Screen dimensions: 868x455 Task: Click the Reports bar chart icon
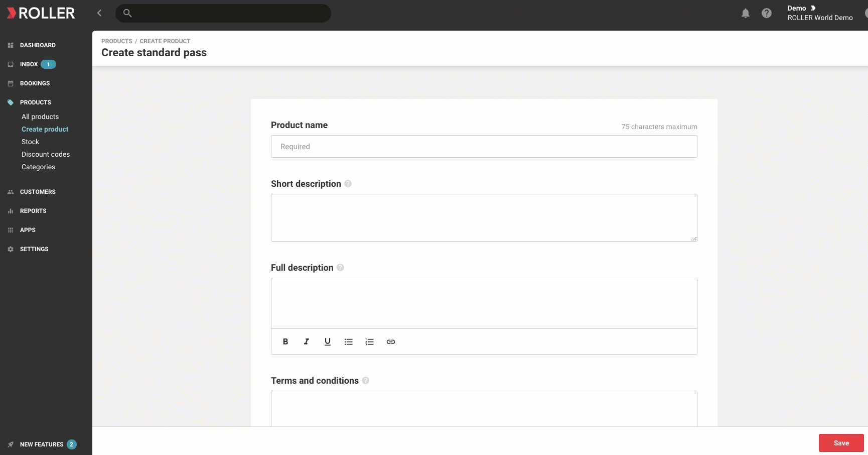(x=11, y=211)
